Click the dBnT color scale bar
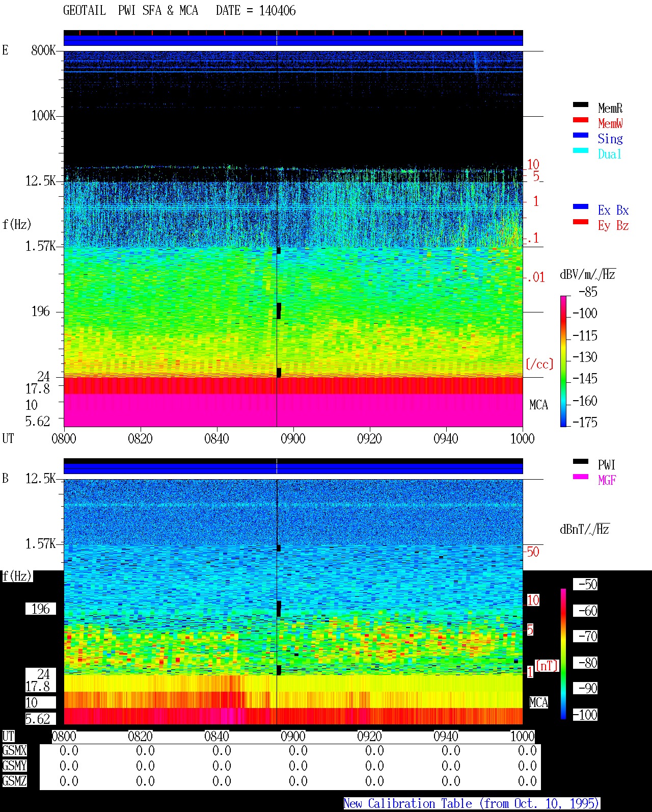 tap(563, 654)
